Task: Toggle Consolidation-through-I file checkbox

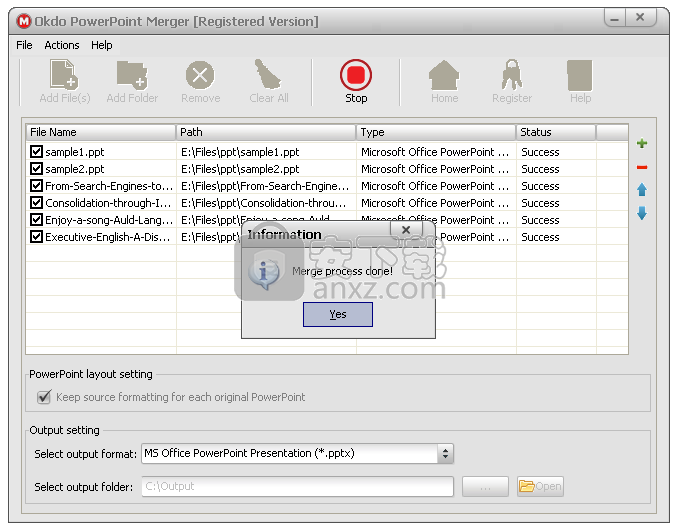Action: tap(36, 203)
